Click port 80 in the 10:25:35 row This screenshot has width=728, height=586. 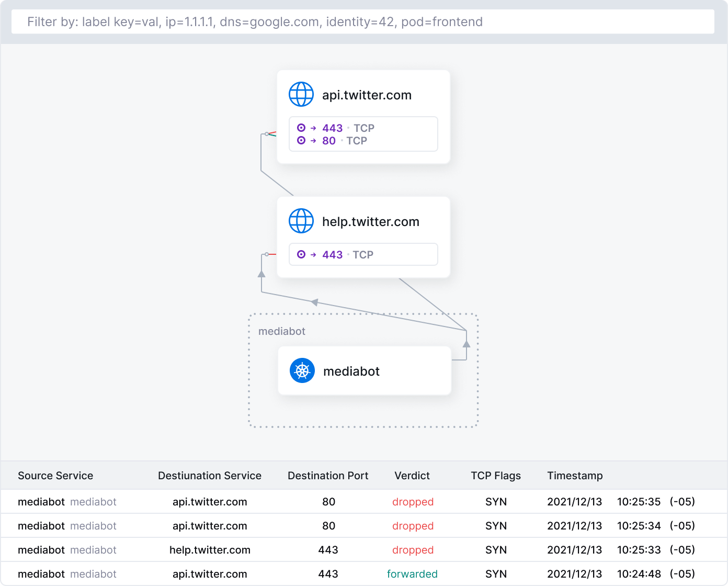328,502
